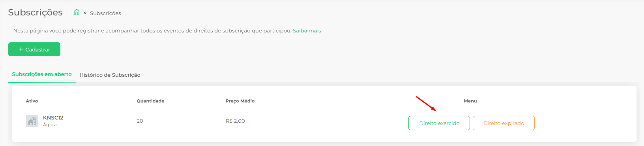This screenshot has height=146, width=644.
Task: Mark KNSC12 as Direito expirado
Action: [x=504, y=123]
